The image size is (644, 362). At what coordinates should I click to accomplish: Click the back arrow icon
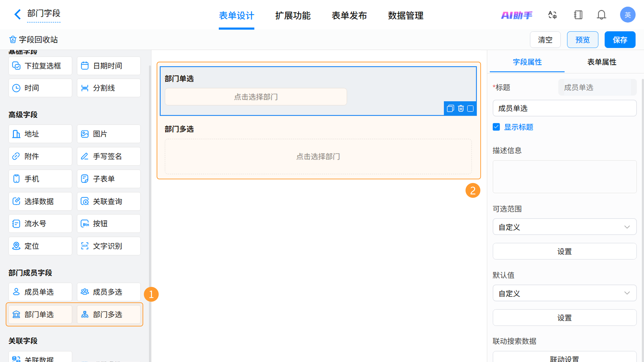tap(17, 14)
